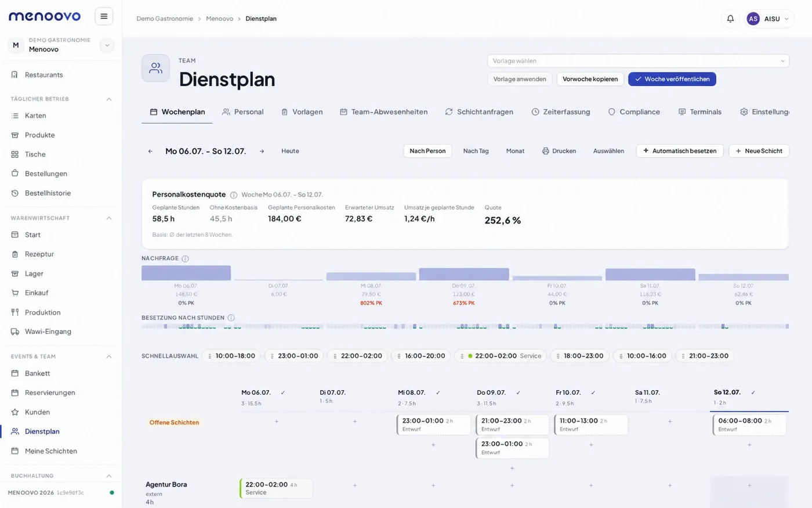Go to next week arrow
This screenshot has height=508, width=812.
262,151
